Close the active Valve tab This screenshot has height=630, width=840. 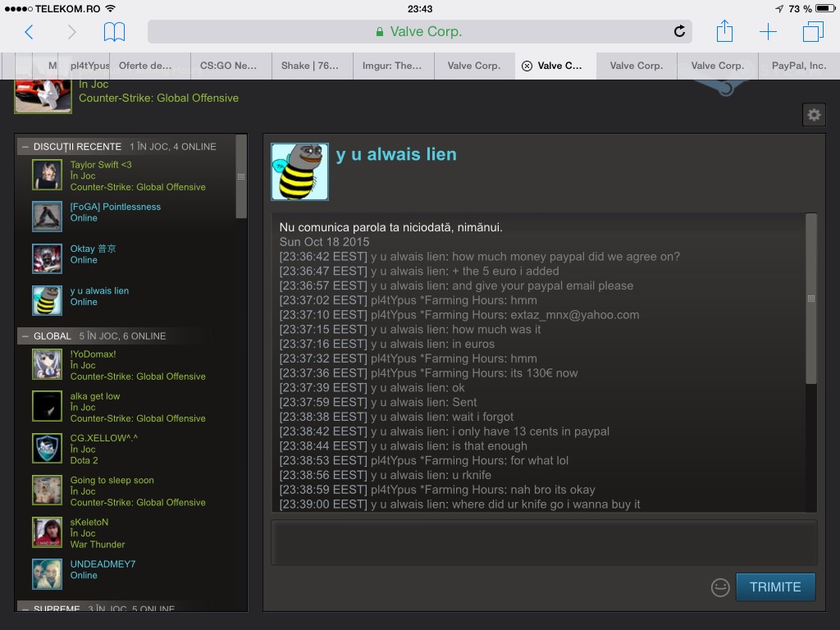pyautogui.click(x=527, y=66)
